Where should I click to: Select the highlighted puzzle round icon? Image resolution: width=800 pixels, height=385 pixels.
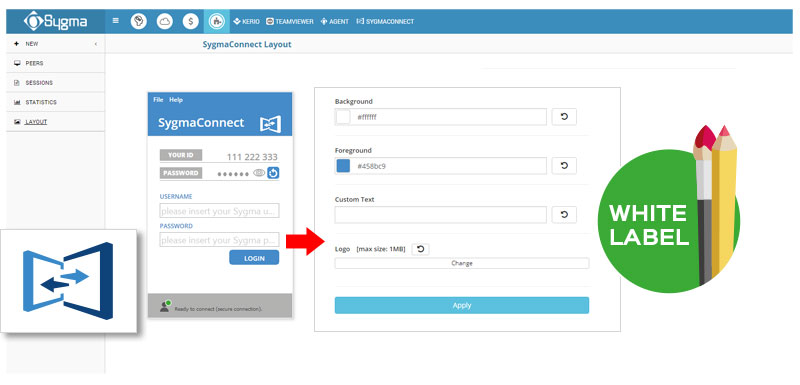[x=217, y=21]
